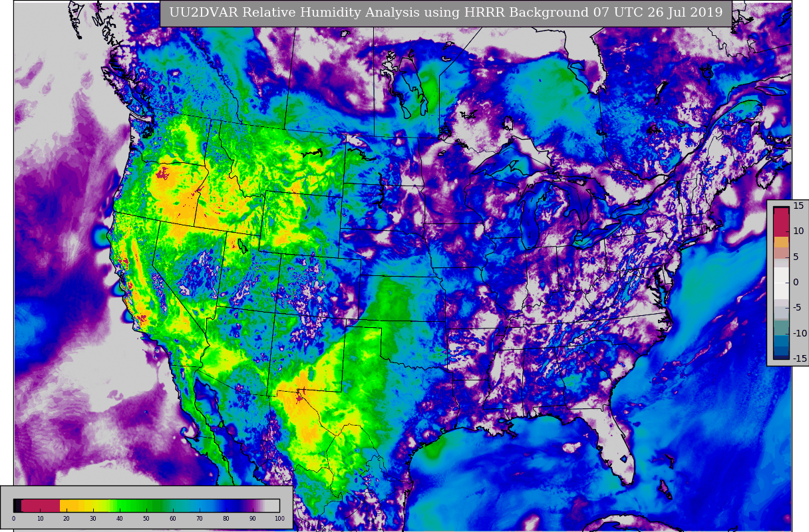Click the crimson segment of the horizontal humidity colorbar
Viewport: 809px width, 532px height.
tap(41, 505)
